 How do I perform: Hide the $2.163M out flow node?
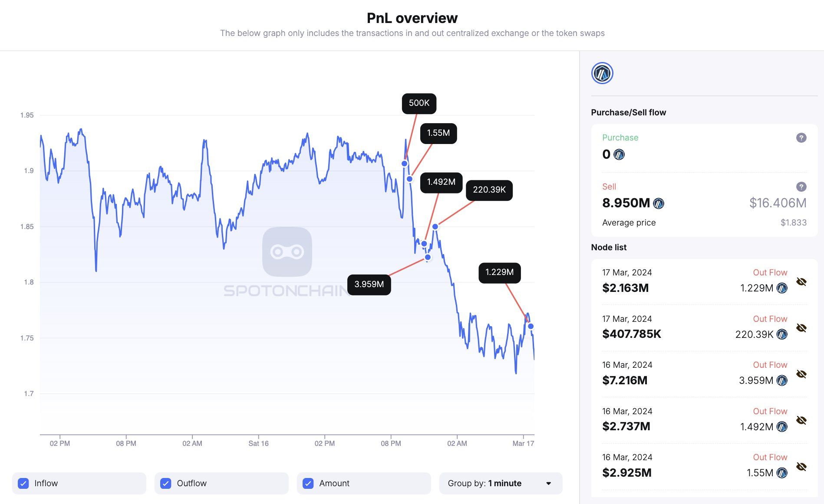801,282
